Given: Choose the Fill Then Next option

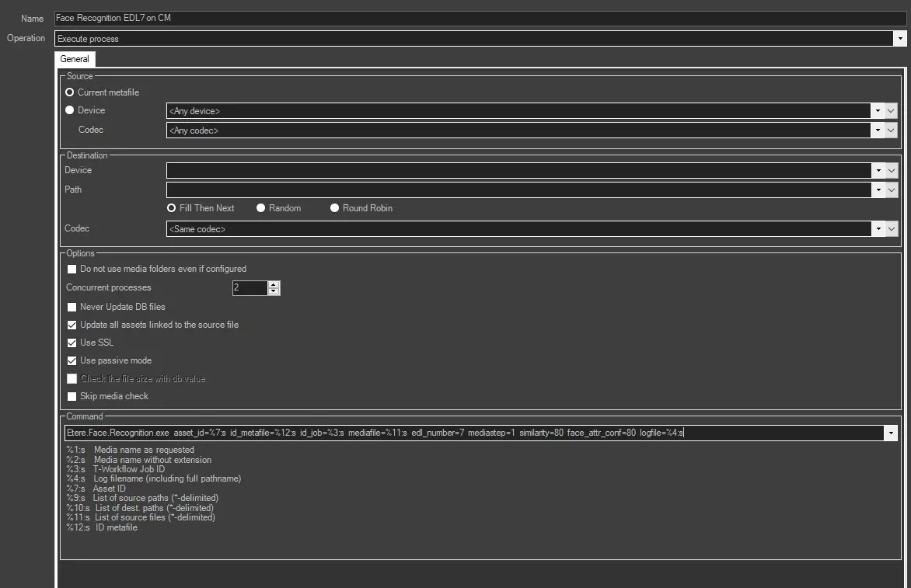Looking at the screenshot, I should click(172, 208).
